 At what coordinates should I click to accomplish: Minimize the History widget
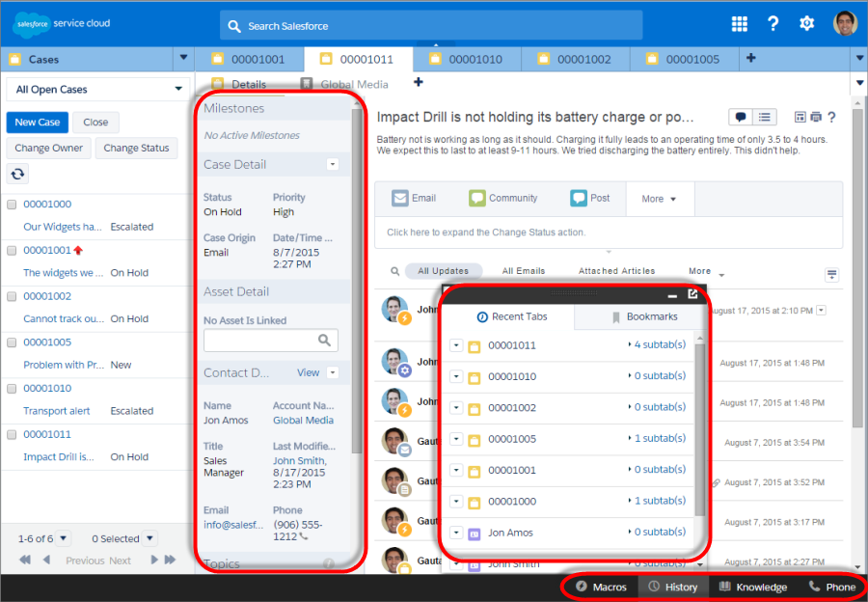click(672, 296)
